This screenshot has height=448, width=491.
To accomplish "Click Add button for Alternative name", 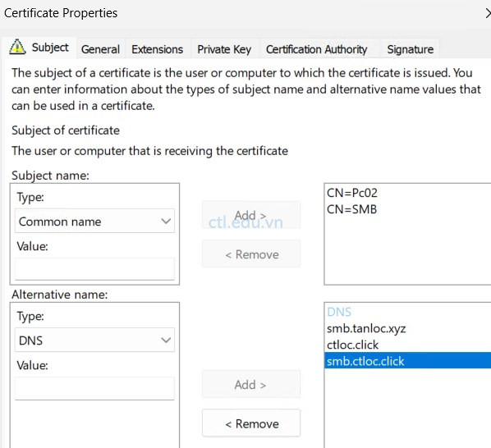I will pos(251,384).
